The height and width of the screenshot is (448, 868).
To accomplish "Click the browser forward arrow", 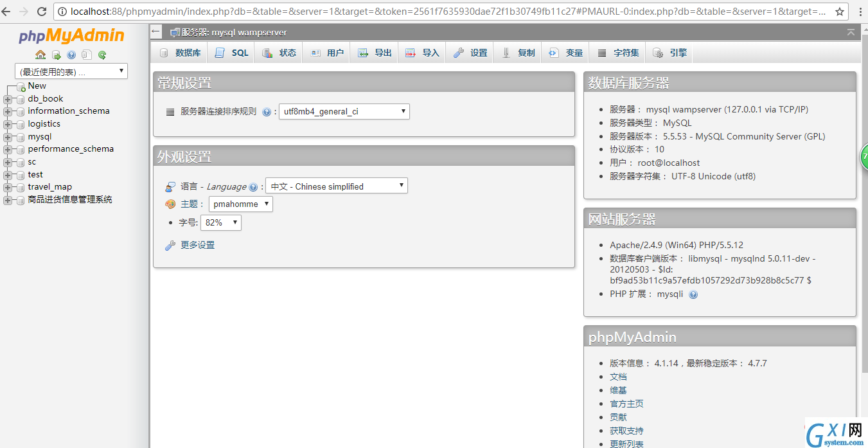I will point(24,12).
